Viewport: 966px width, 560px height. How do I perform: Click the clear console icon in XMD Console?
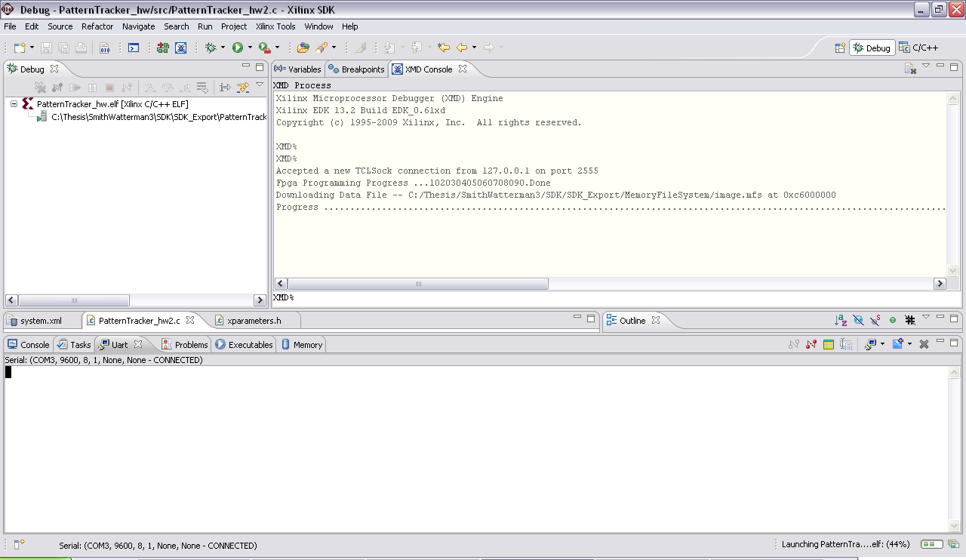point(911,69)
